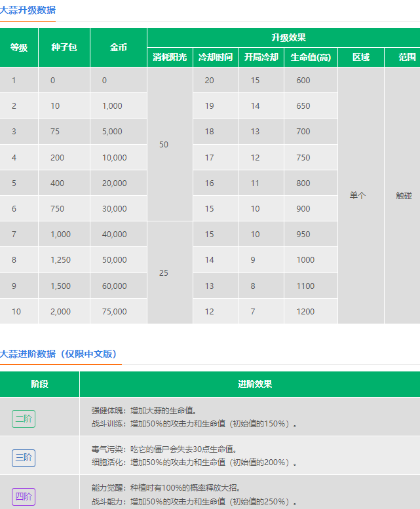Click the purple 四阶 stage badge
The width and height of the screenshot is (420, 509).
(x=24, y=496)
